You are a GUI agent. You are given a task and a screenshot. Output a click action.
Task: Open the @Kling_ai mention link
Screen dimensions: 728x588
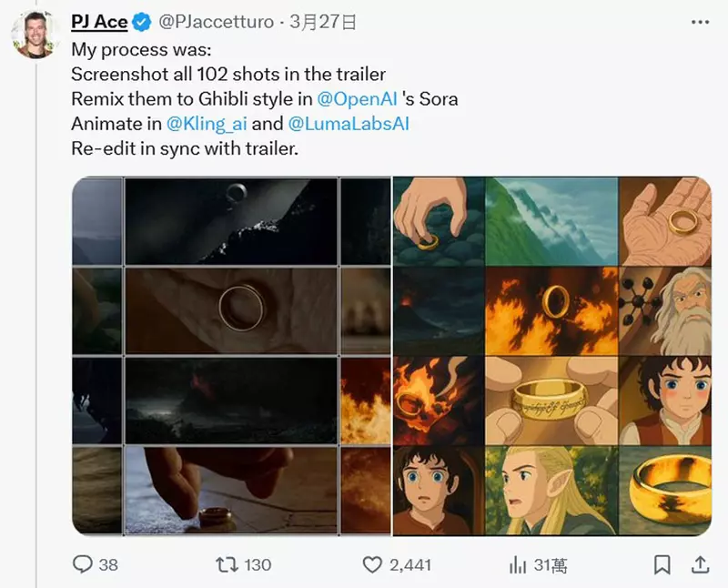point(206,123)
